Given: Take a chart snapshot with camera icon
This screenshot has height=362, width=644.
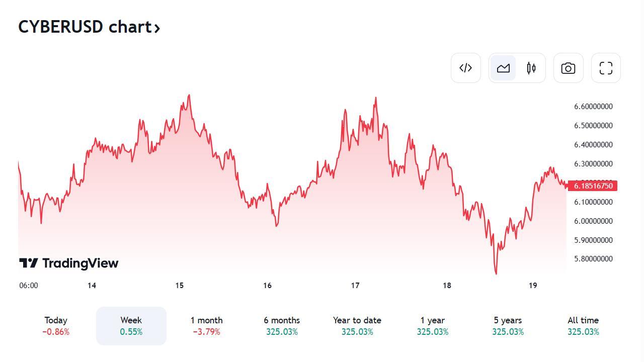Looking at the screenshot, I should [569, 68].
